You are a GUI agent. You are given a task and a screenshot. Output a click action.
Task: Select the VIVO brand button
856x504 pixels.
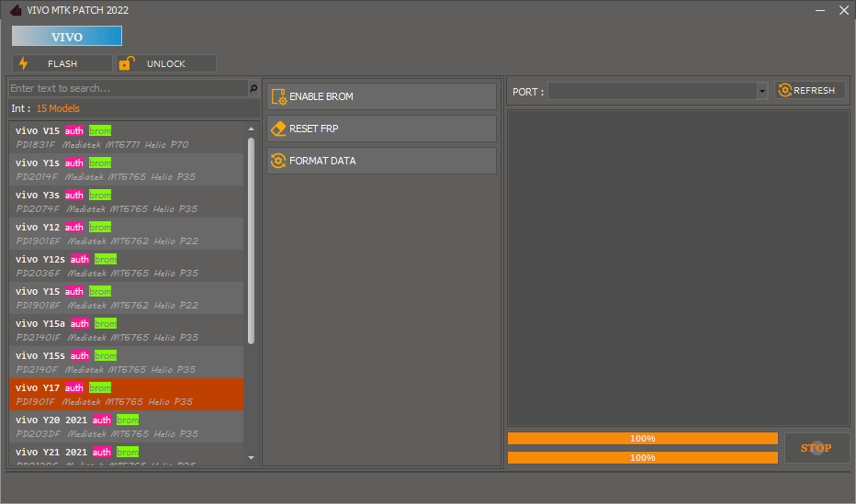(x=66, y=37)
